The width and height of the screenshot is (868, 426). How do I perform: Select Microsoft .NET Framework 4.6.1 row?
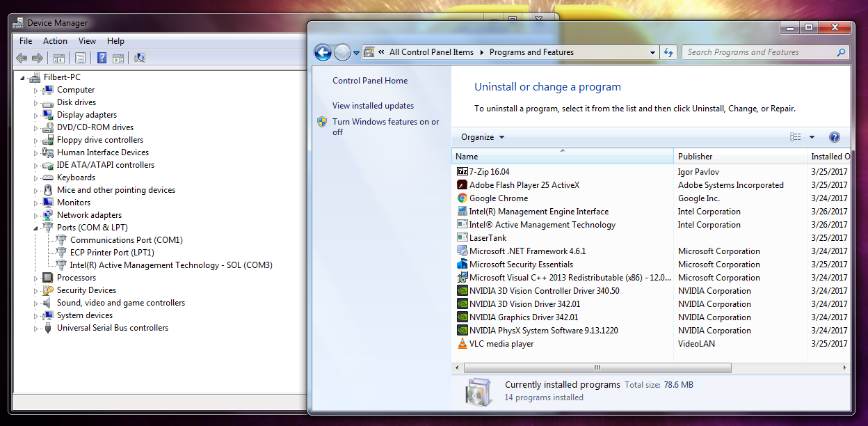651,251
